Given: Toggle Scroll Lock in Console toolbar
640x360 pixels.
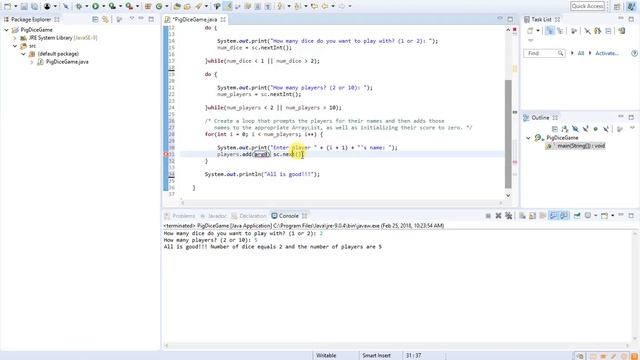Looking at the screenshot, I should point(533,216).
